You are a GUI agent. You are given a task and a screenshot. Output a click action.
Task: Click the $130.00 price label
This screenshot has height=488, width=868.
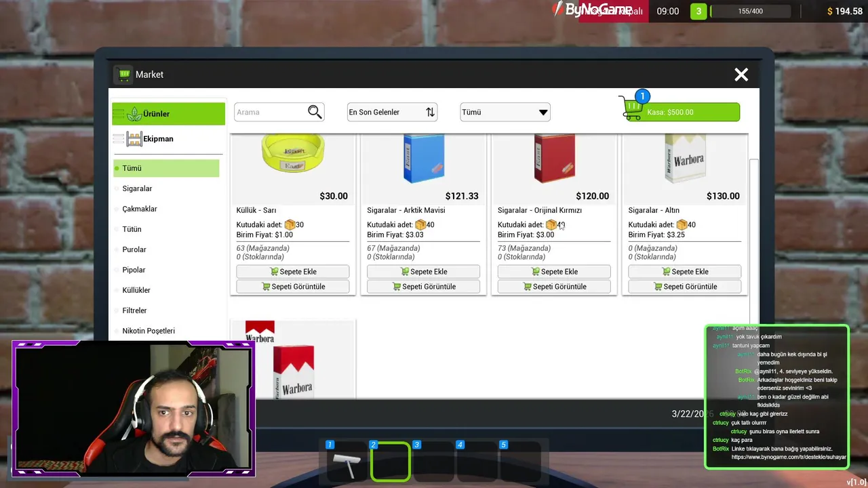pos(723,196)
